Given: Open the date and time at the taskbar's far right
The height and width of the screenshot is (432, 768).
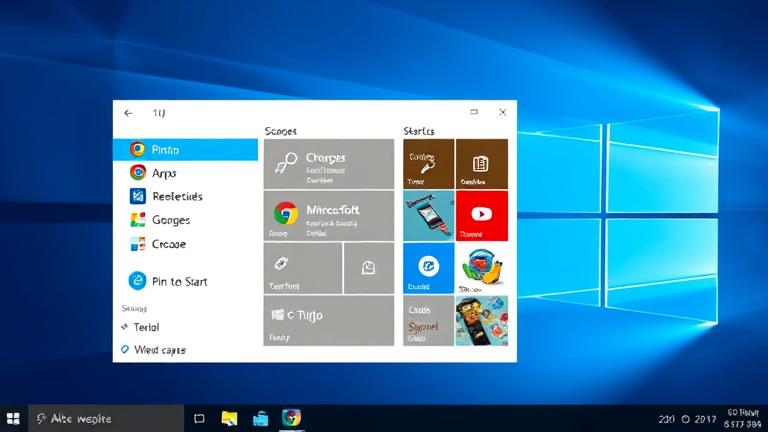Looking at the screenshot, I should 743,418.
